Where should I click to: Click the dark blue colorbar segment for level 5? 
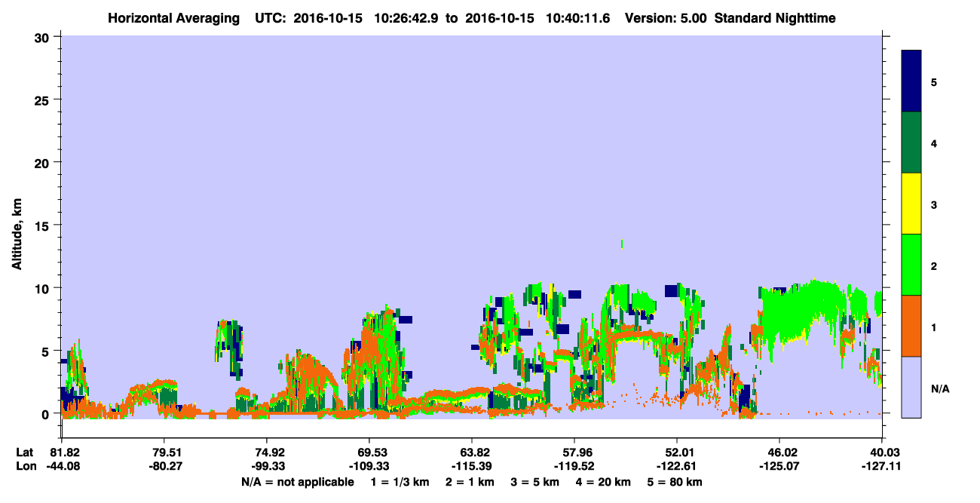click(x=911, y=81)
